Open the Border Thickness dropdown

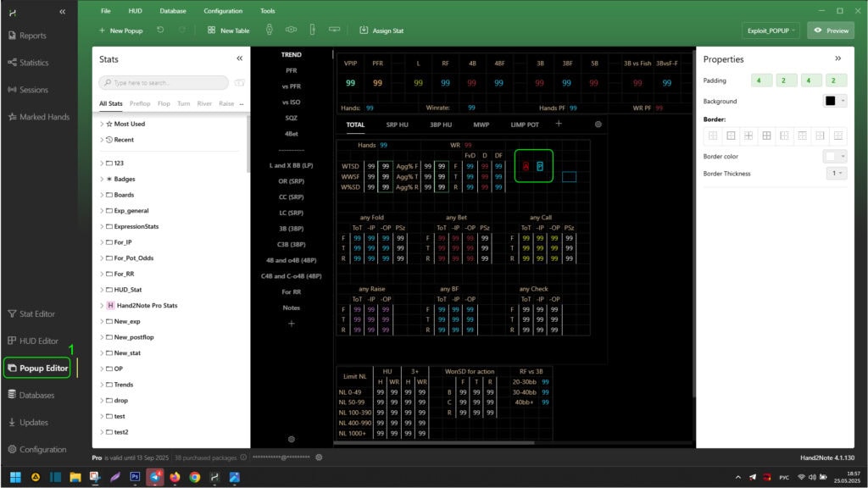(836, 174)
